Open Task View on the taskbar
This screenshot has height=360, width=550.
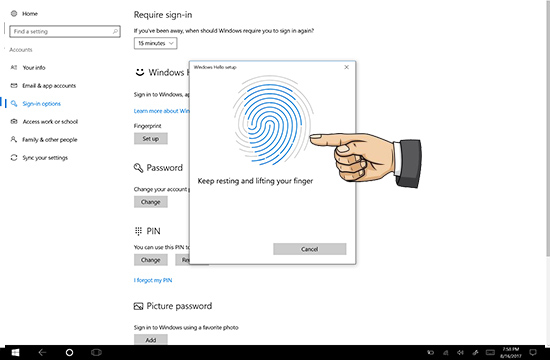pyautogui.click(x=96, y=352)
